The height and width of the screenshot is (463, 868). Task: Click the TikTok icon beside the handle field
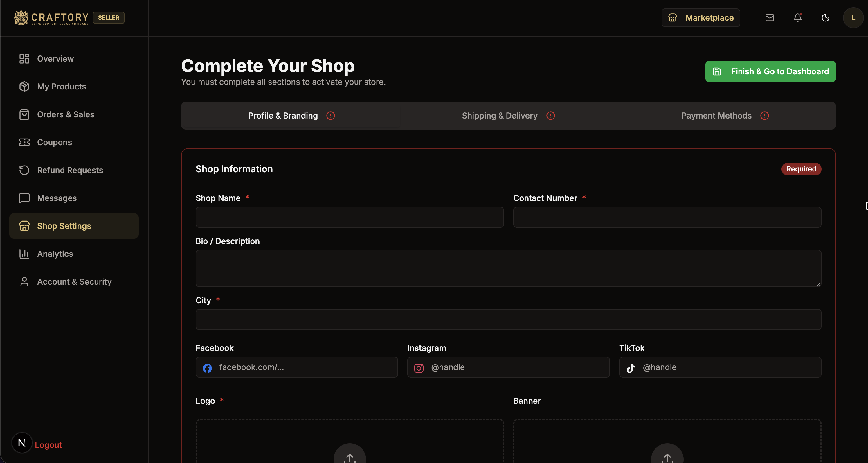click(631, 368)
